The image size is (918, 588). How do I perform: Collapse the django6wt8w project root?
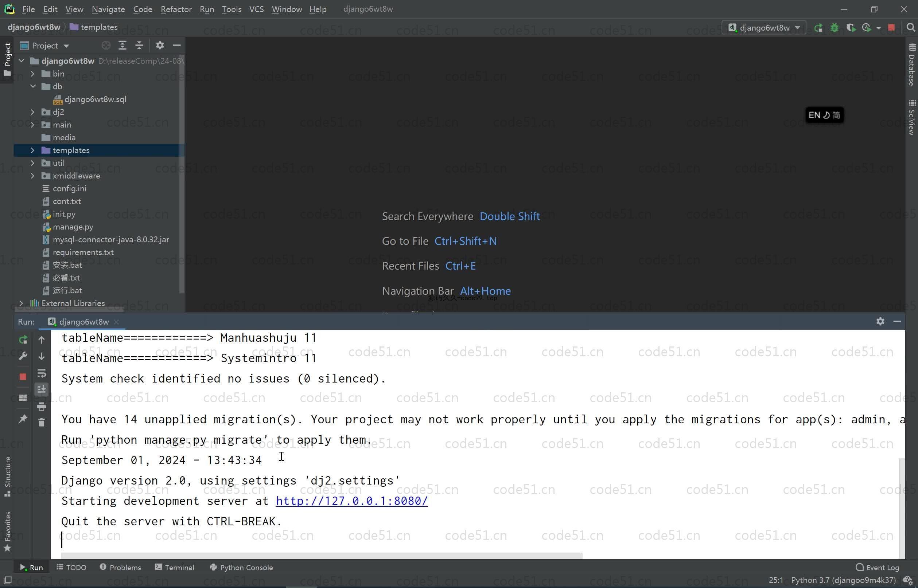22,61
